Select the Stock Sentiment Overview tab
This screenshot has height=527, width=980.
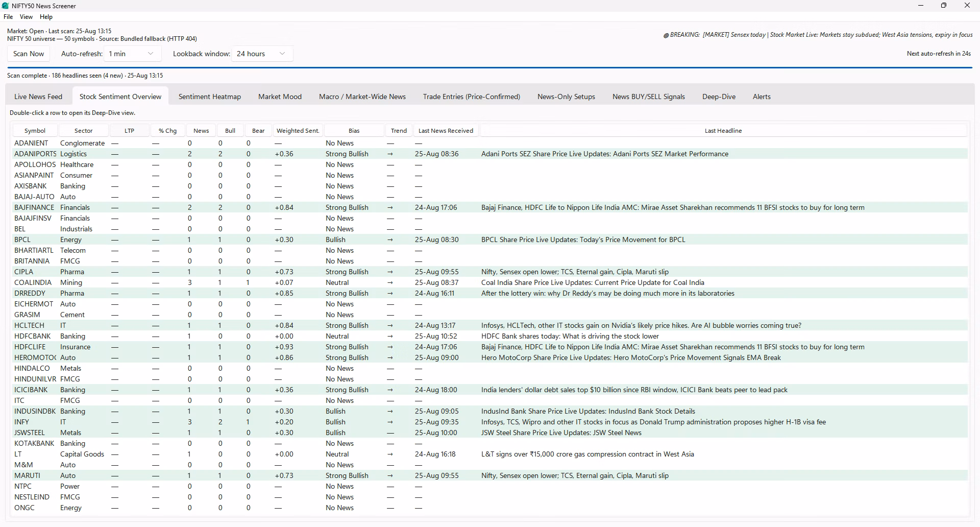point(120,97)
